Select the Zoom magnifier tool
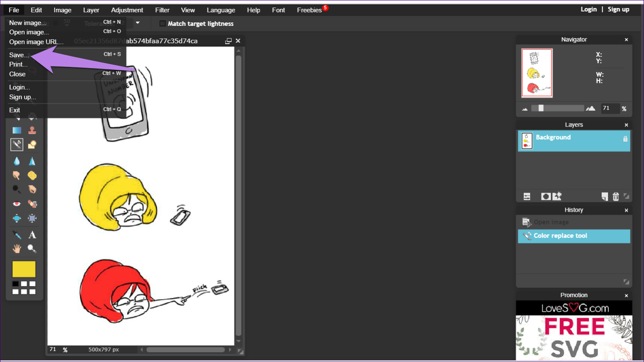This screenshot has width=644, height=362. [x=32, y=249]
